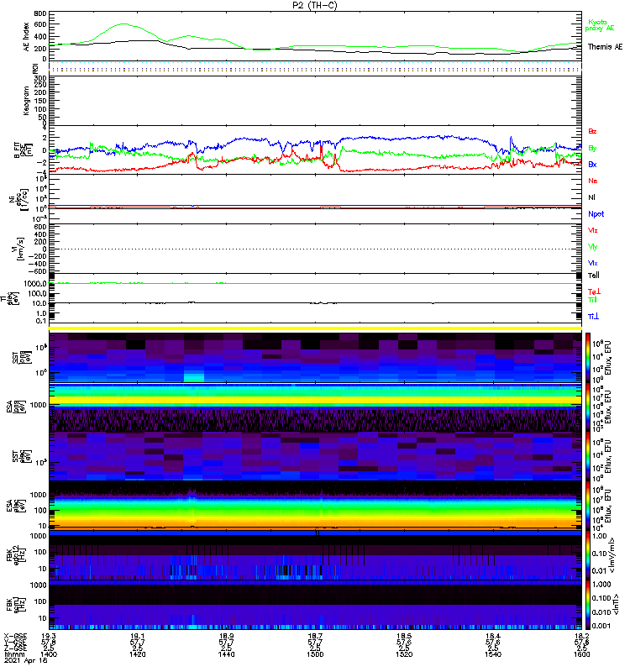Click the AE Index axis label
The image size is (630, 672).
click(x=27, y=37)
